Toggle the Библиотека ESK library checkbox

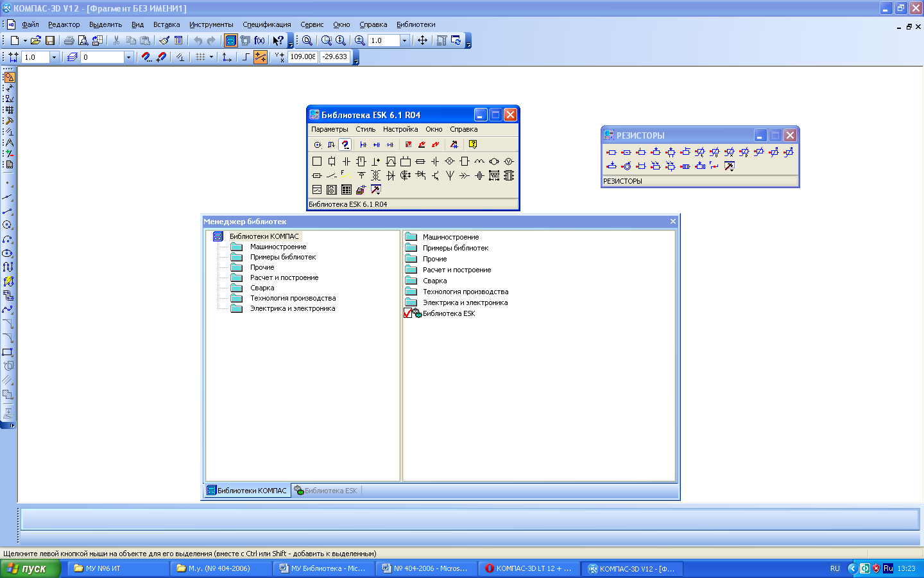(408, 313)
